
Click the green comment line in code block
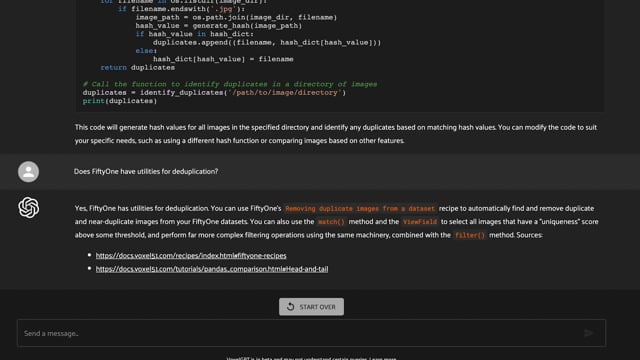pyautogui.click(x=230, y=84)
